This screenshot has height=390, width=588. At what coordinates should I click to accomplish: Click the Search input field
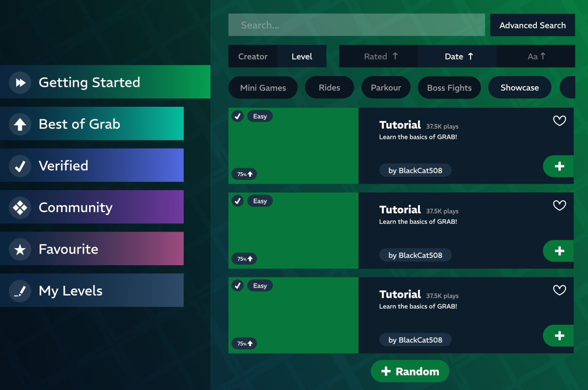(356, 25)
